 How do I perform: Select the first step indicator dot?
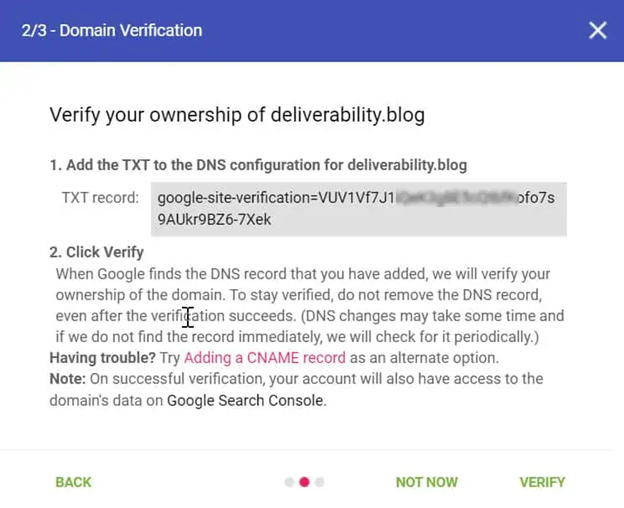(289, 482)
